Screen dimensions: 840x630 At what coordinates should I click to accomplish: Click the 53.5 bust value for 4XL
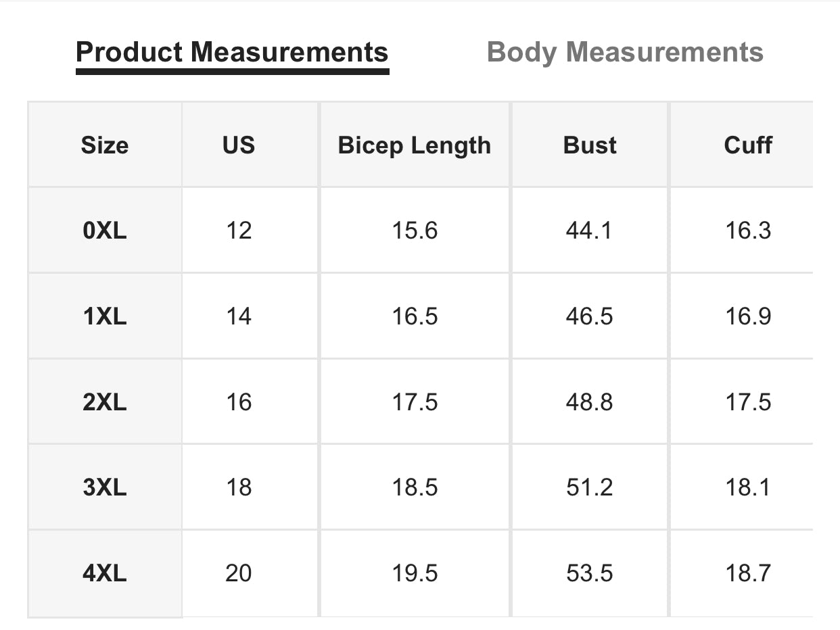(x=589, y=573)
